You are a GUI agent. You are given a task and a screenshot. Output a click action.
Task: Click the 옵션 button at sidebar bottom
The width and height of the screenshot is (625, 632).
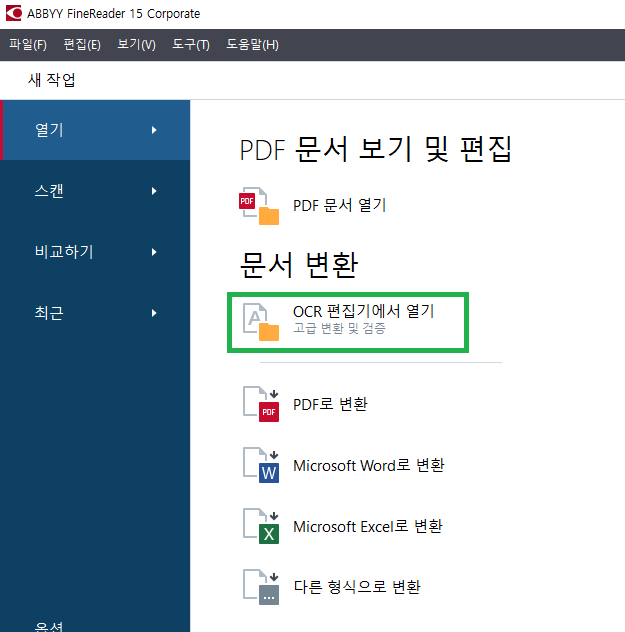click(x=49, y=626)
